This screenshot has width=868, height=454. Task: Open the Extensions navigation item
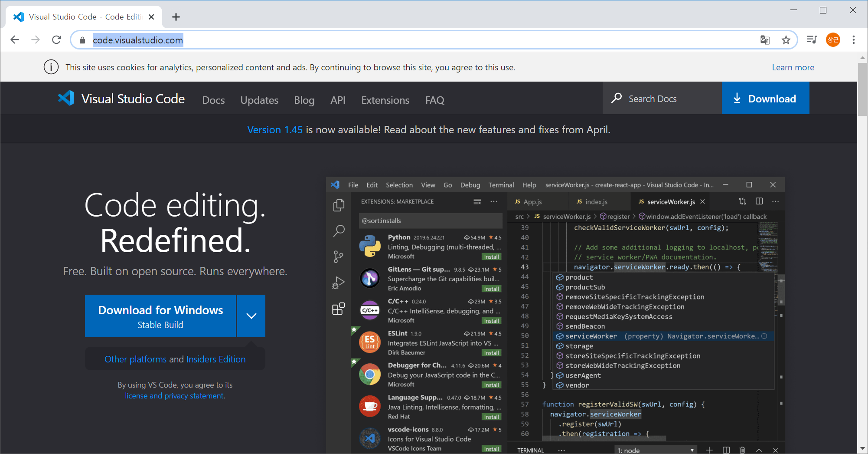(x=385, y=100)
